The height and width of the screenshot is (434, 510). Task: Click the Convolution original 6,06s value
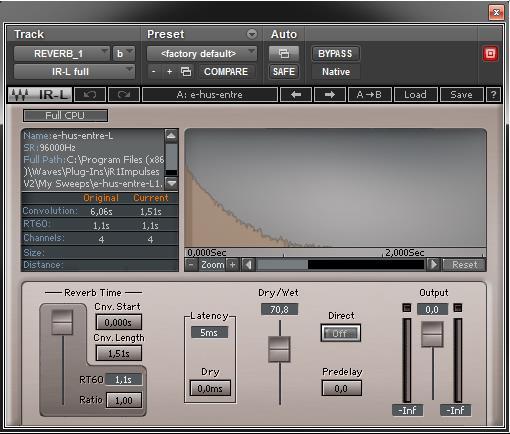pos(101,211)
